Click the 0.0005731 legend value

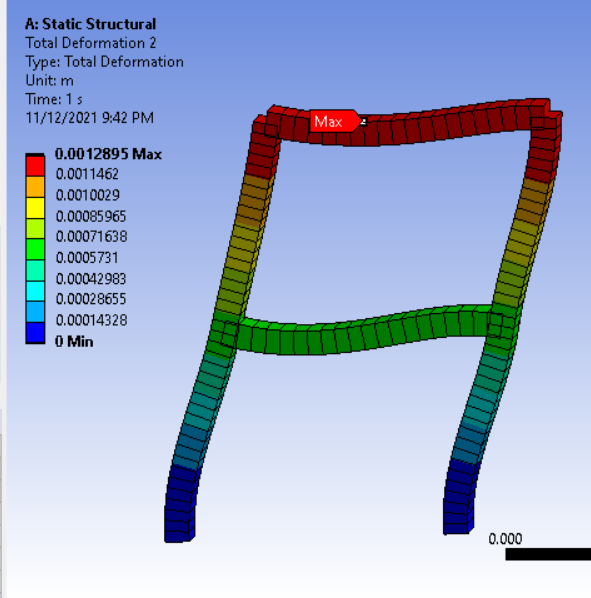[x=87, y=258]
